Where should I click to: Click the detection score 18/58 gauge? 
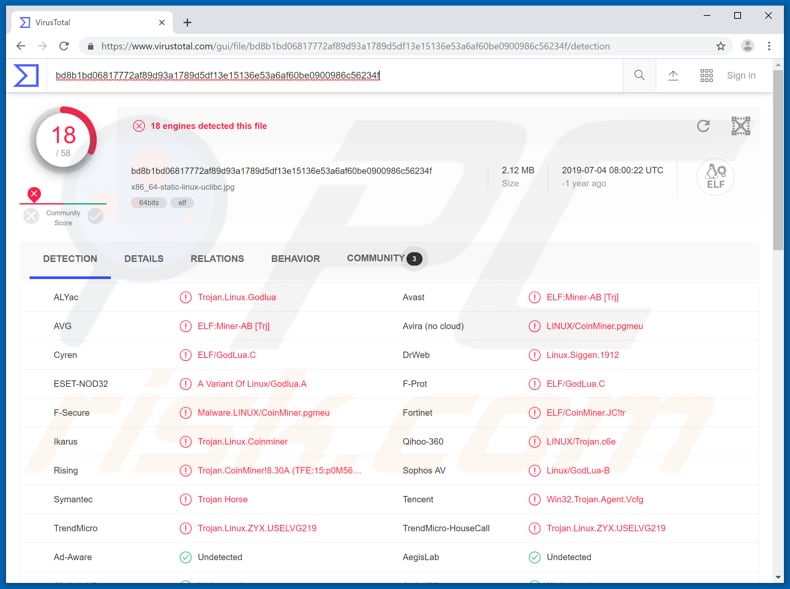tap(64, 141)
